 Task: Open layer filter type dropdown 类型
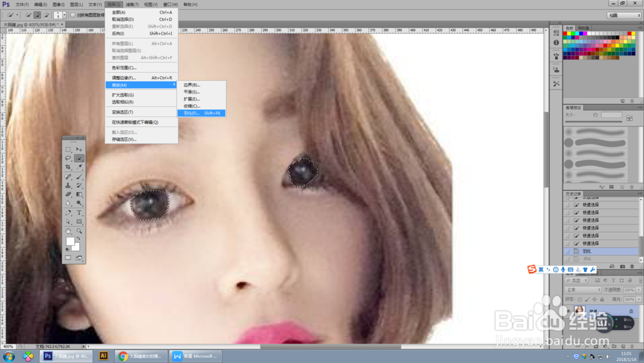[x=576, y=280]
